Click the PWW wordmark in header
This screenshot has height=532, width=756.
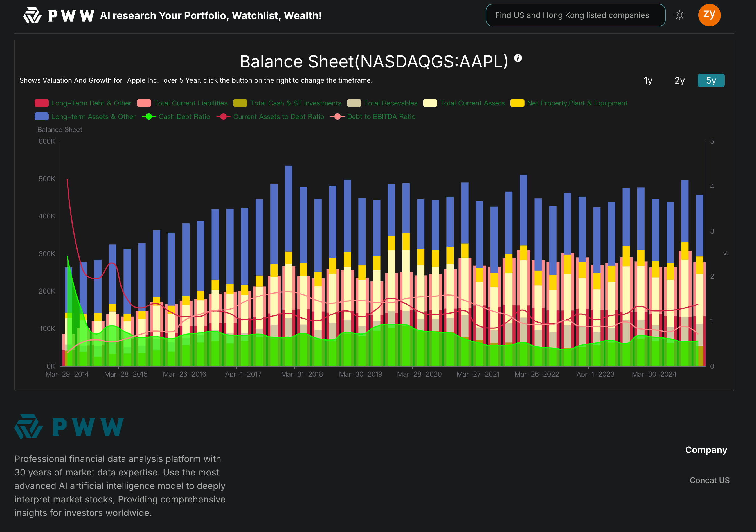(71, 15)
